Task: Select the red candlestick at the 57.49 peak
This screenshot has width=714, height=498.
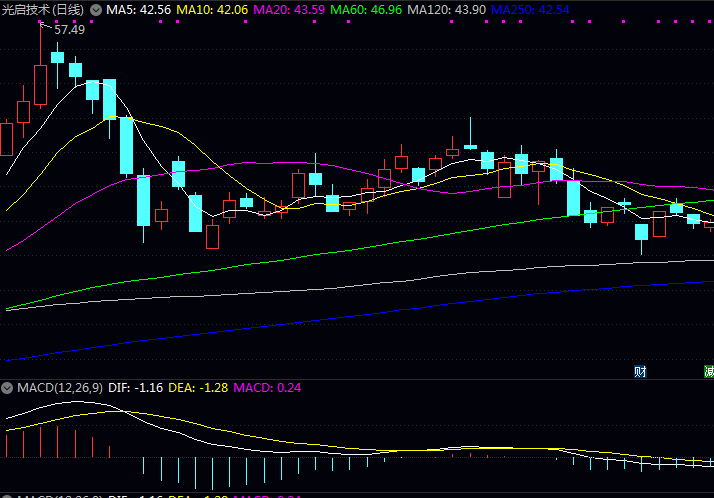Action: (40, 85)
